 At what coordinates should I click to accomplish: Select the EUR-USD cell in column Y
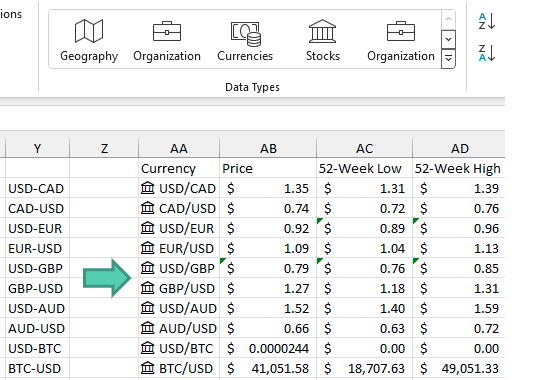click(37, 249)
